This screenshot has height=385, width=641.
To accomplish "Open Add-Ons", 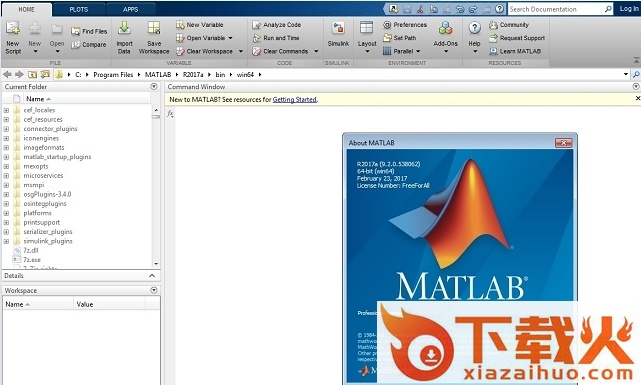I will point(446,38).
